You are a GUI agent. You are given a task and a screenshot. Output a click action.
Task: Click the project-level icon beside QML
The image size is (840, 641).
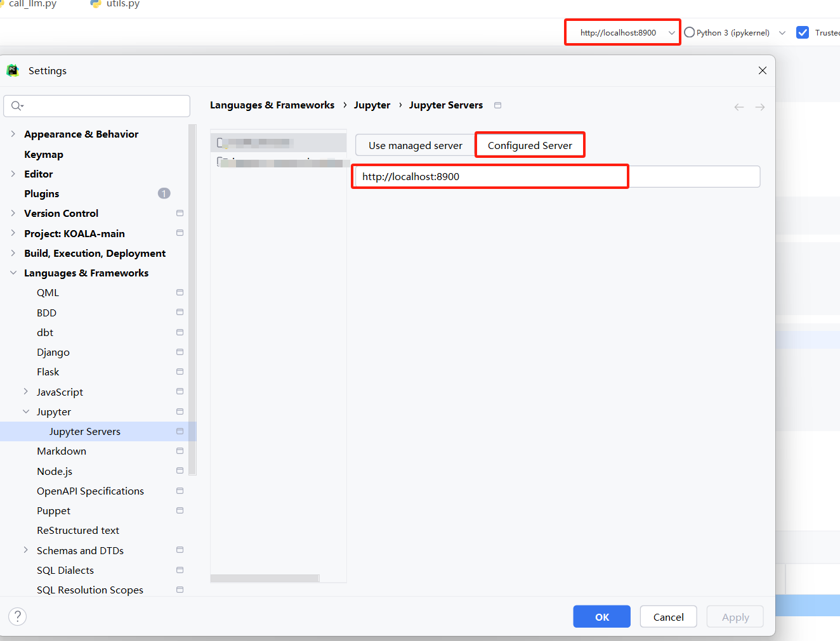[180, 292]
